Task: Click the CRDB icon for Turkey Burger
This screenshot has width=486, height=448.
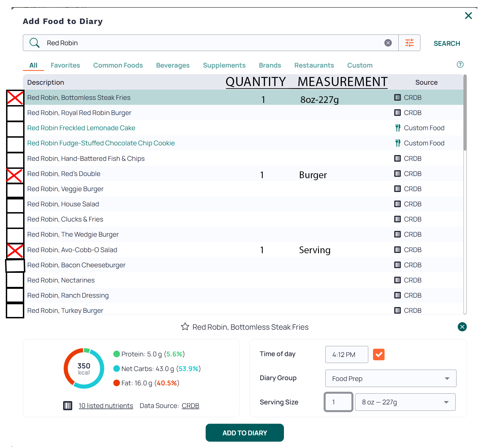Action: [x=397, y=310]
